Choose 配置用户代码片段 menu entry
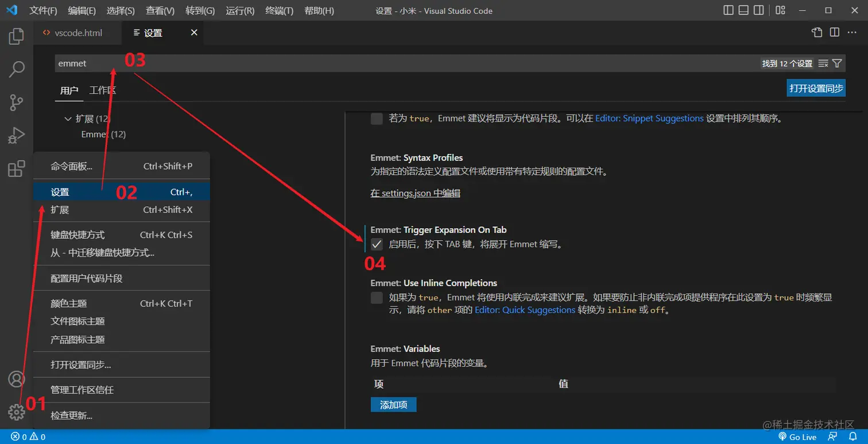The height and width of the screenshot is (444, 868). tap(122, 279)
